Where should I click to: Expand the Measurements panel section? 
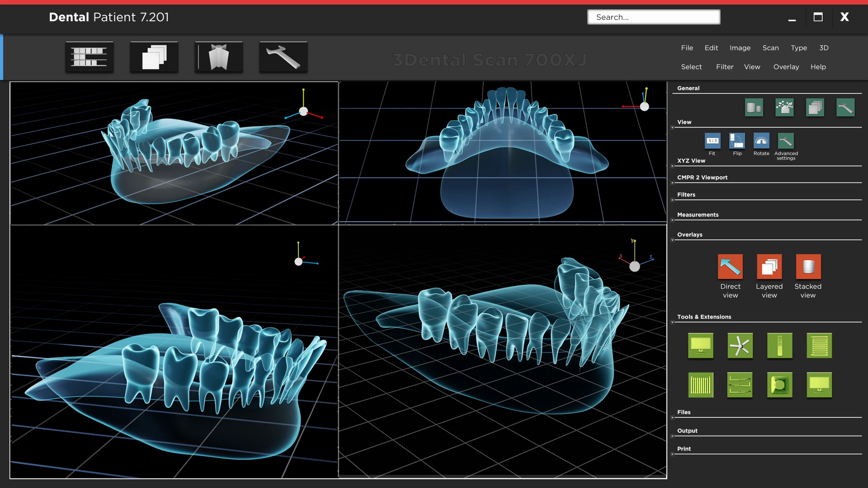pyautogui.click(x=673, y=220)
